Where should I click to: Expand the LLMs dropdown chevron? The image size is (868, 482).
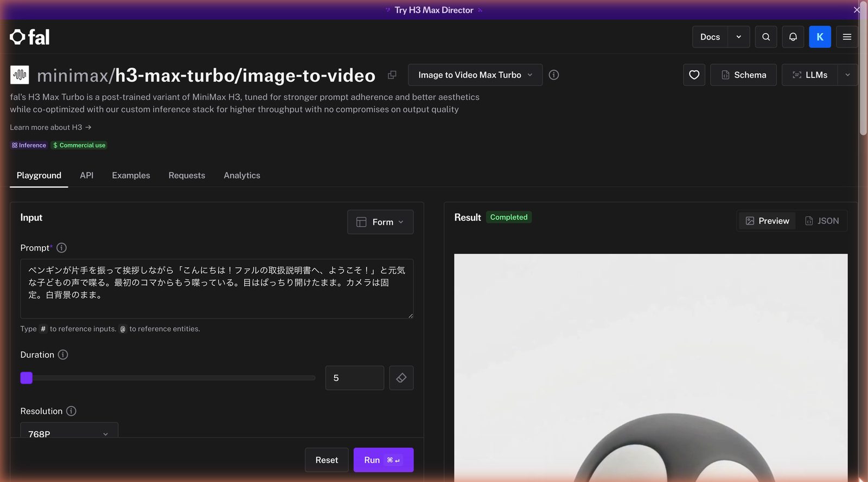pyautogui.click(x=847, y=75)
